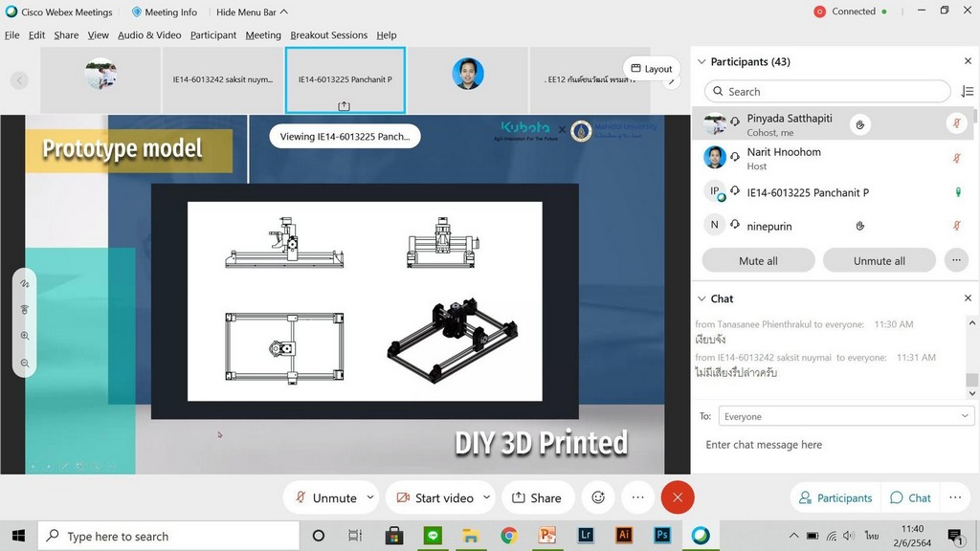Image resolution: width=980 pixels, height=551 pixels.
Task: Click the Unmute all button
Action: click(x=880, y=260)
